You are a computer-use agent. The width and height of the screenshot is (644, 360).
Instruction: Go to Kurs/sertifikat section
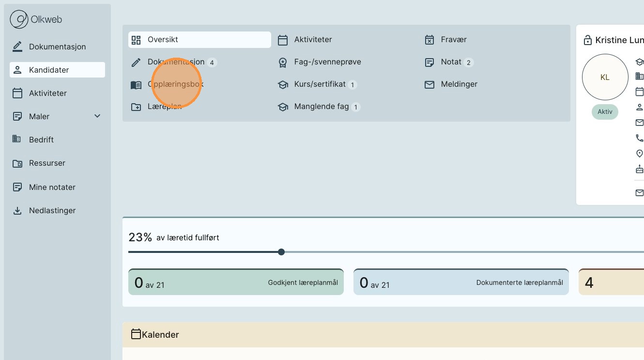click(x=320, y=84)
